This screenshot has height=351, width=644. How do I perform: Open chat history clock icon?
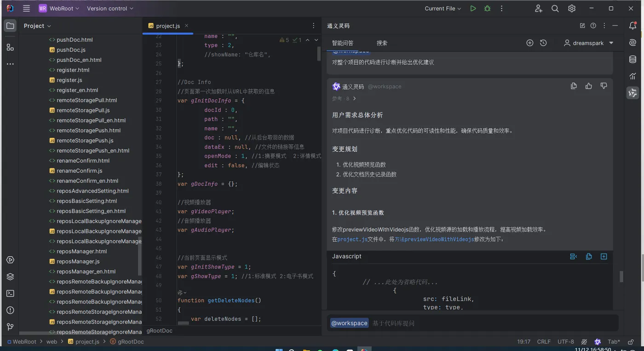coord(543,43)
